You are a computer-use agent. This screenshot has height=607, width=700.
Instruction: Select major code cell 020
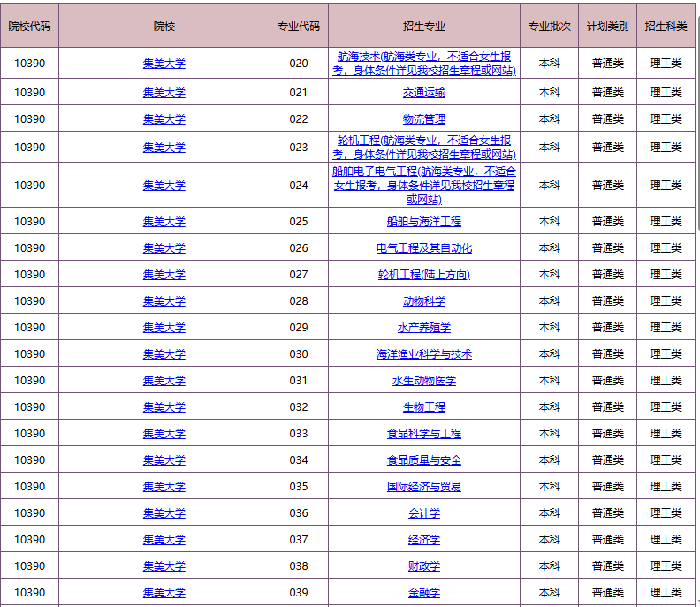coord(299,64)
